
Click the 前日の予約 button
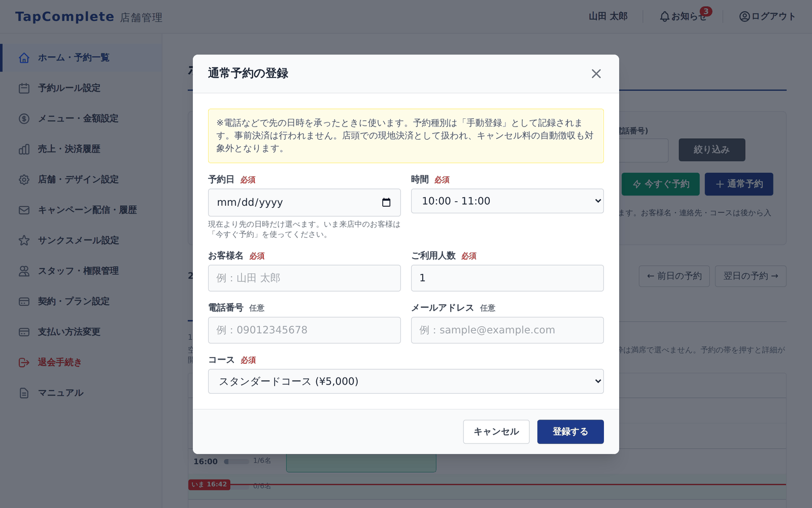click(x=674, y=276)
